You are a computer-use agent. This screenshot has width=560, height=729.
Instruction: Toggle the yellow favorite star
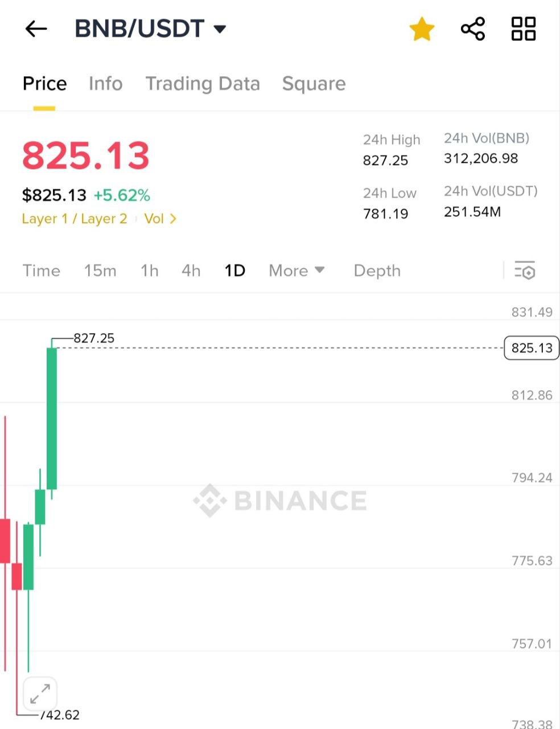(422, 29)
